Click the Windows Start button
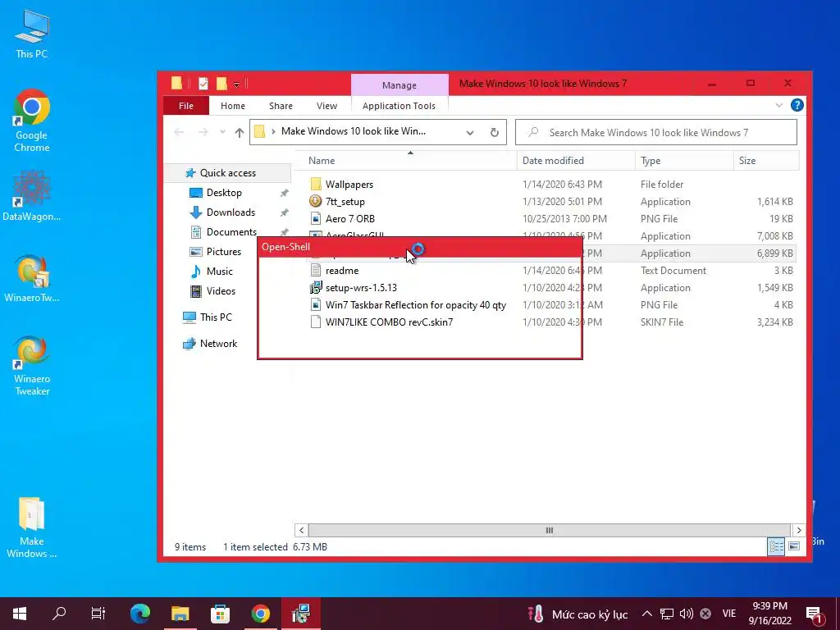The width and height of the screenshot is (840, 630). coord(20,614)
